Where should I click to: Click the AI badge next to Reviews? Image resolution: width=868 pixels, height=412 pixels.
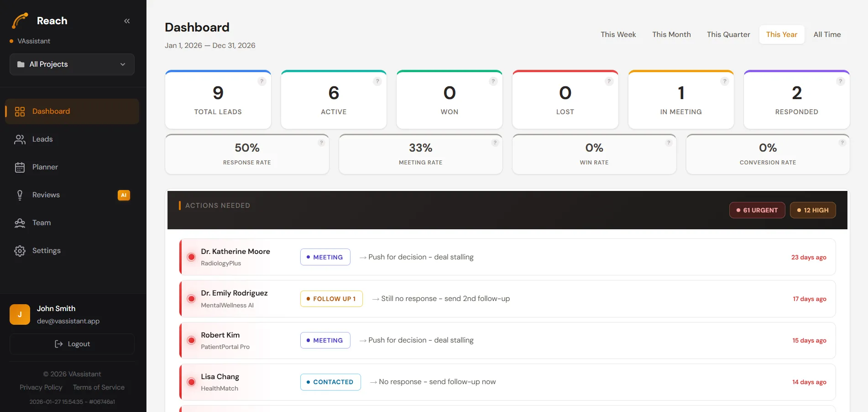(x=124, y=195)
